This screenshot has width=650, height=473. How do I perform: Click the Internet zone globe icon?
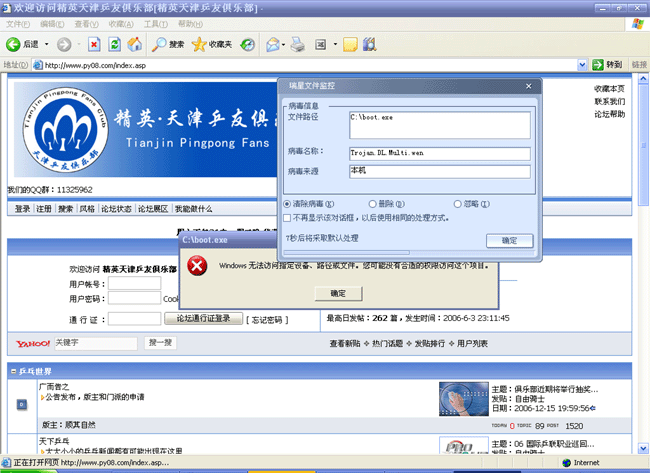[567, 463]
